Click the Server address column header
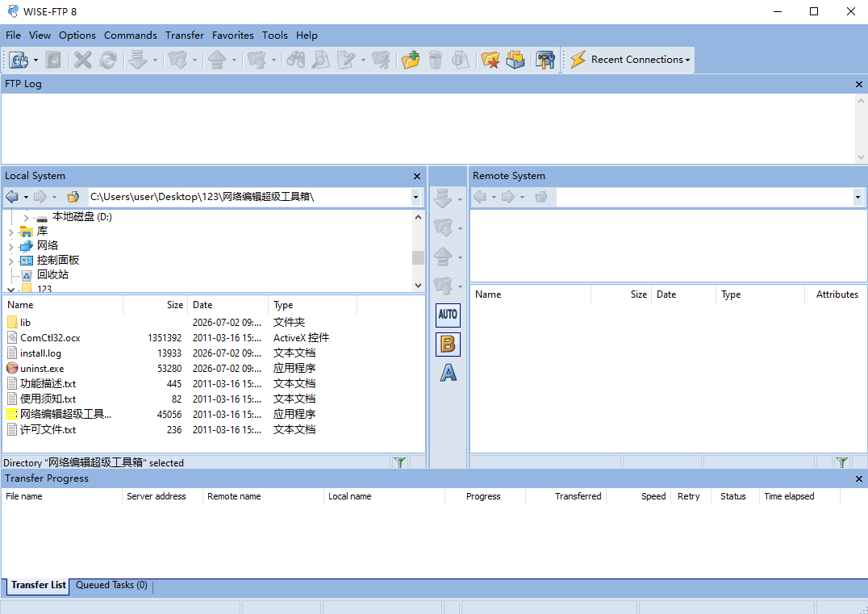Image resolution: width=868 pixels, height=614 pixels. tap(163, 497)
